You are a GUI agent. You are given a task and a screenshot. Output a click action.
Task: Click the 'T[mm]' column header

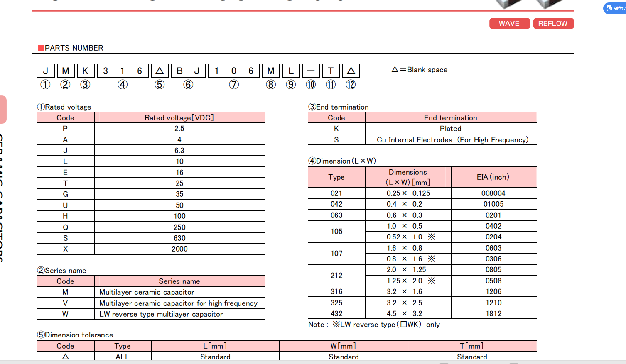coord(472,346)
